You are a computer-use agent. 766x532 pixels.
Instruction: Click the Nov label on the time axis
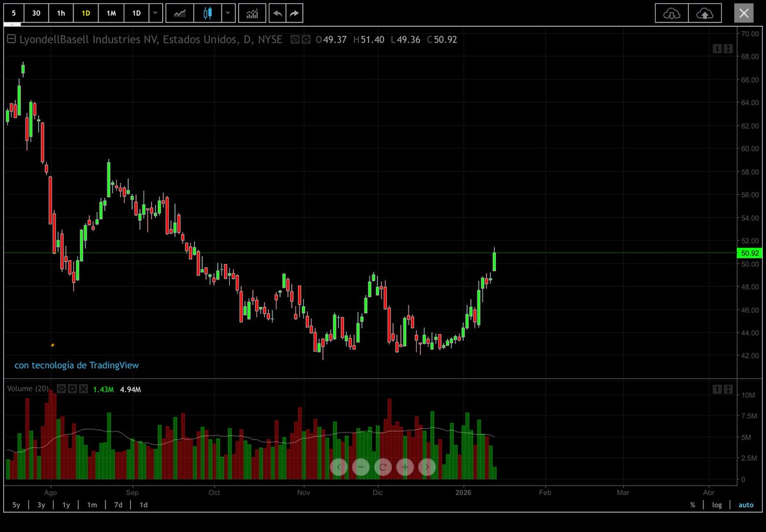(304, 492)
